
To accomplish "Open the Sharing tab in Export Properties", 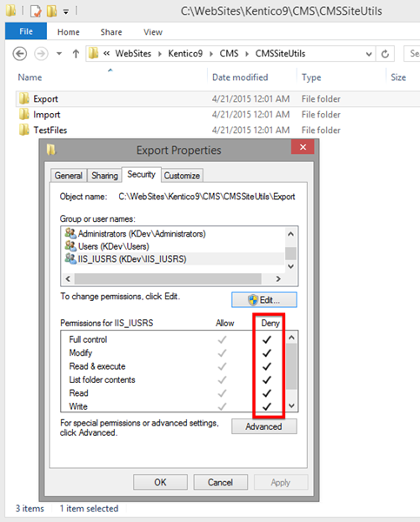I will point(104,176).
